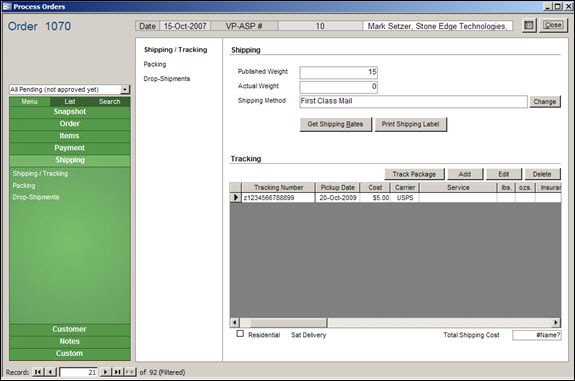Click the ozs. column header
Image resolution: width=575 pixels, height=381 pixels.
click(525, 188)
